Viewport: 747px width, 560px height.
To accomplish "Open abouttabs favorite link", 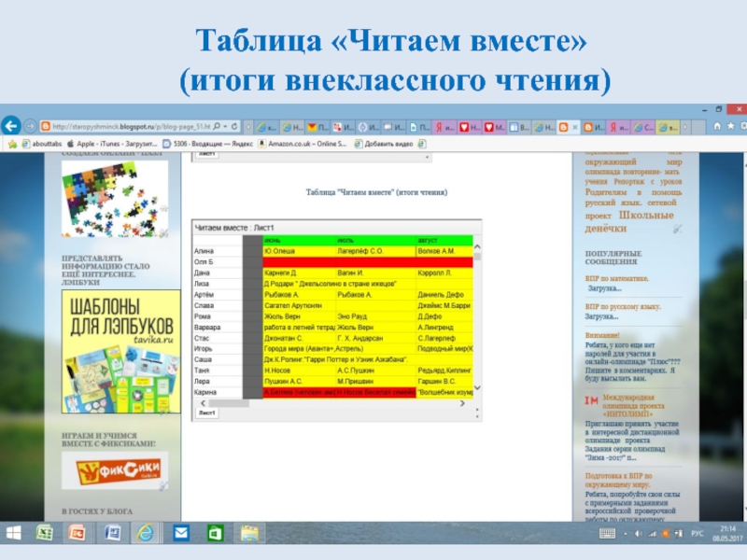I will coord(42,144).
